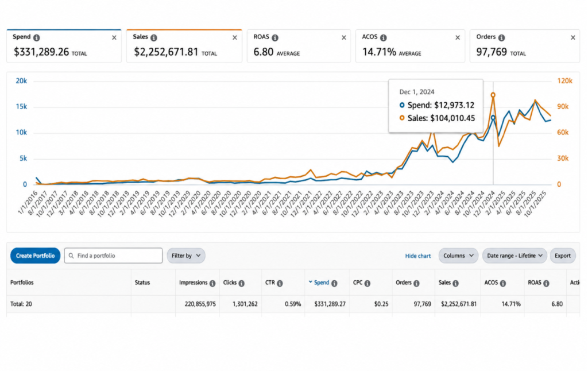Click ROAS column info icon in table
This screenshot has width=588, height=371.
[x=547, y=283]
